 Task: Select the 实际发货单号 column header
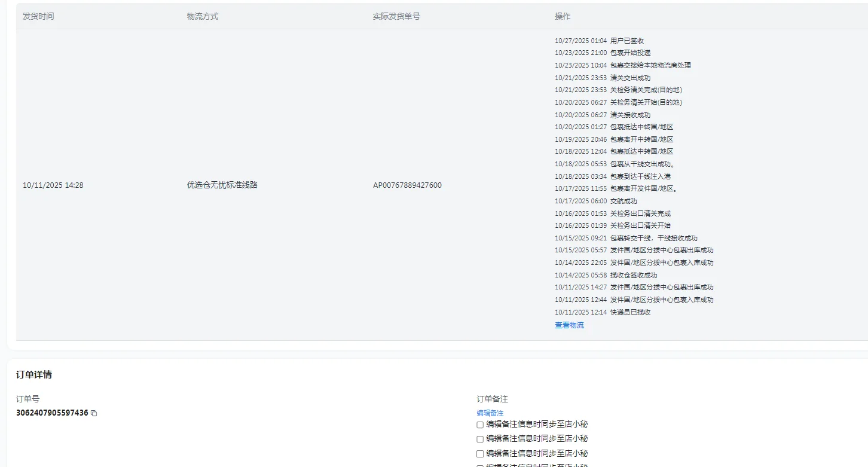point(396,16)
